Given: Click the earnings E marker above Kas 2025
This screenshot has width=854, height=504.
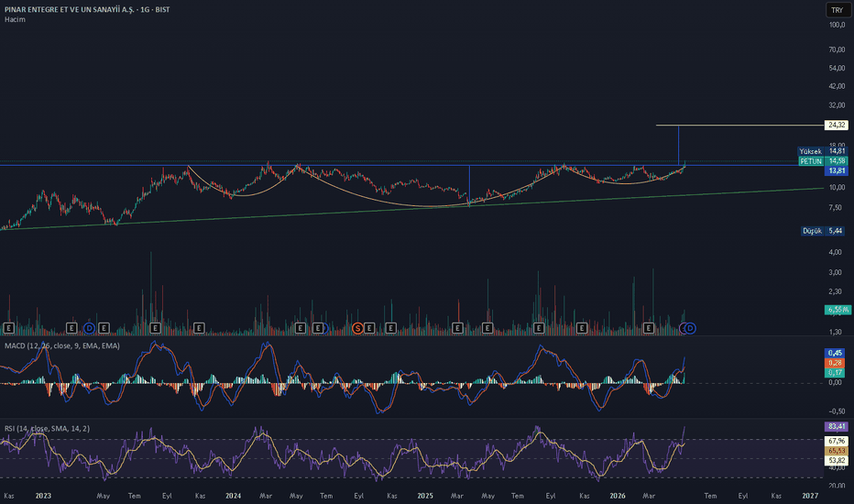Looking at the screenshot, I should click(x=582, y=327).
